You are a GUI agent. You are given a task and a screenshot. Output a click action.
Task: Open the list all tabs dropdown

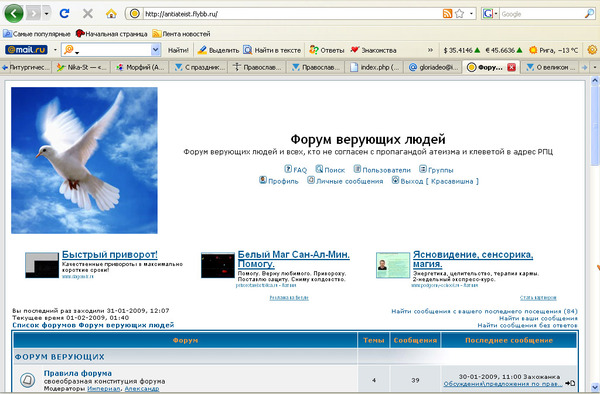pos(595,67)
